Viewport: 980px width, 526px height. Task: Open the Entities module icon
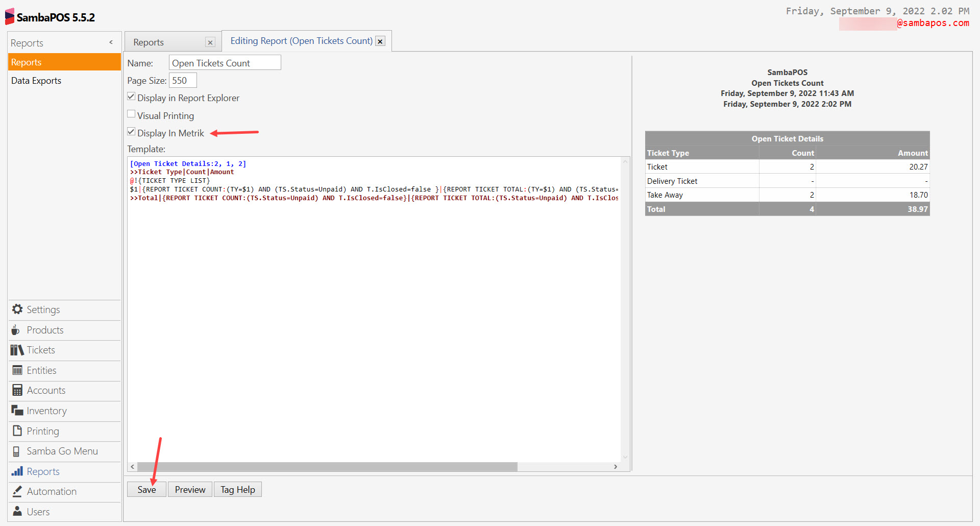coord(17,370)
